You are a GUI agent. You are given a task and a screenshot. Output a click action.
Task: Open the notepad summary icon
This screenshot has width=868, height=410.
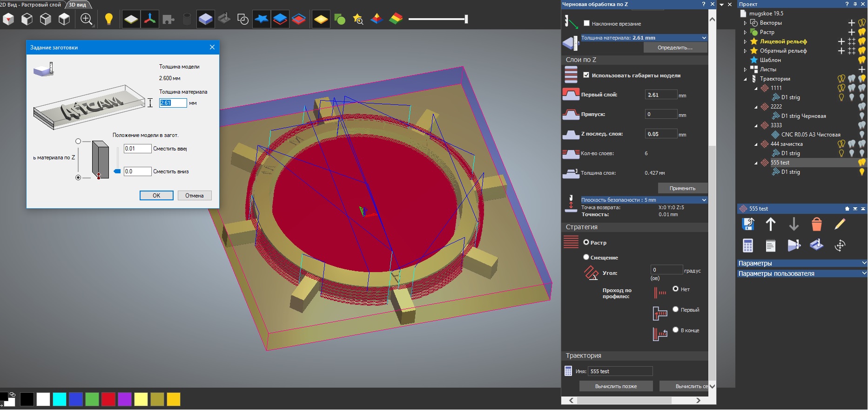point(771,245)
